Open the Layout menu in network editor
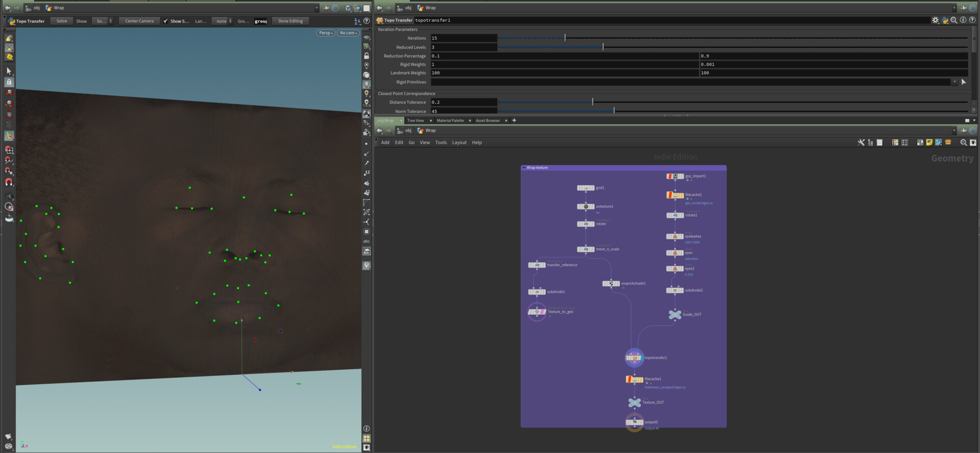Viewport: 980px width, 453px height. tap(459, 142)
